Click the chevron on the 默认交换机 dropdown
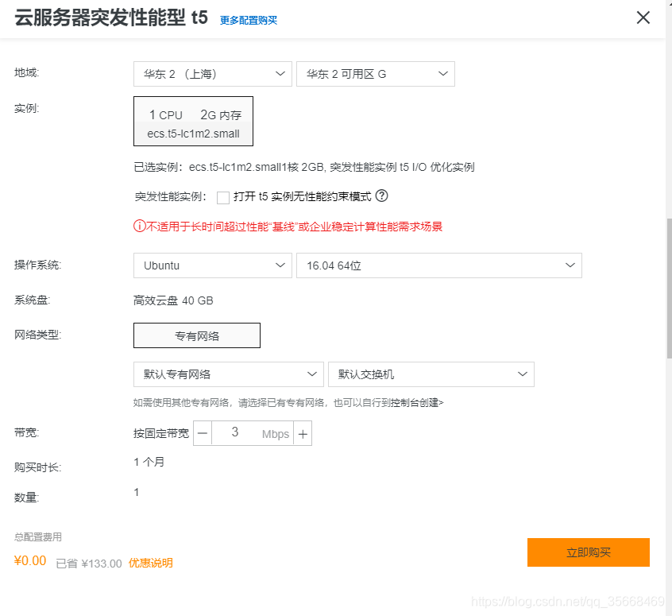The height and width of the screenshot is (616, 672). point(523,374)
